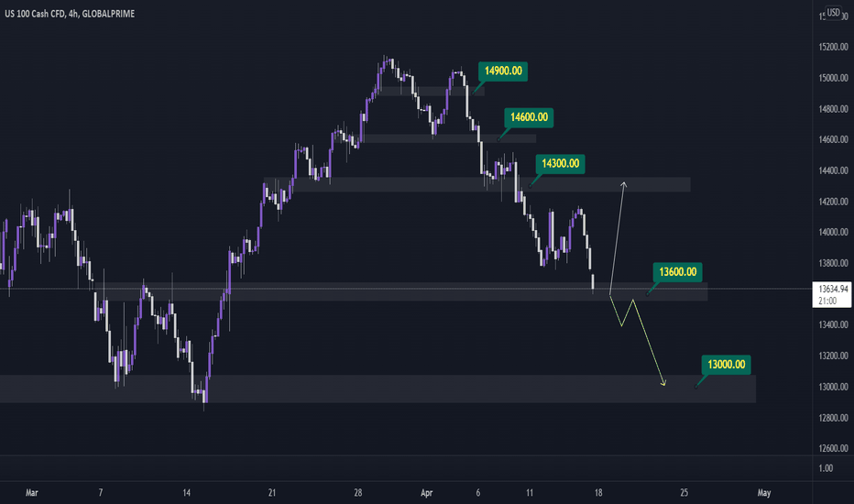This screenshot has width=854, height=504.
Task: Select the wide gray support zone near 13000
Action: (x=378, y=389)
